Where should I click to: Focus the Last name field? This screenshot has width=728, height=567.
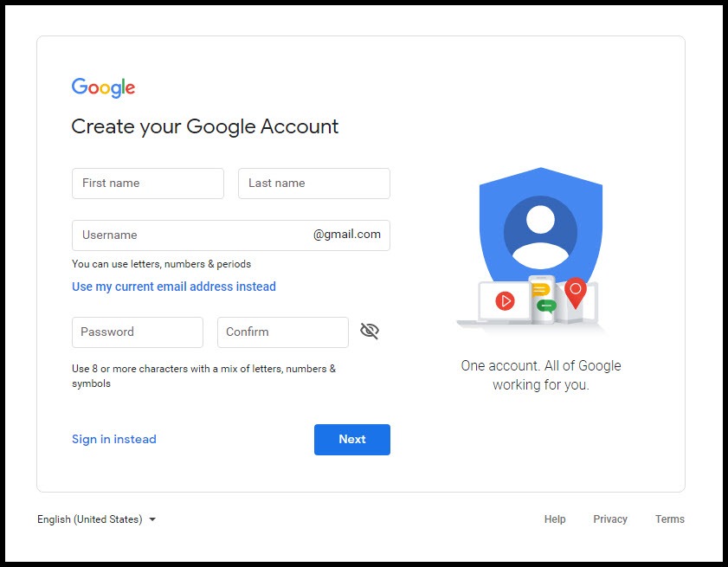tap(314, 184)
